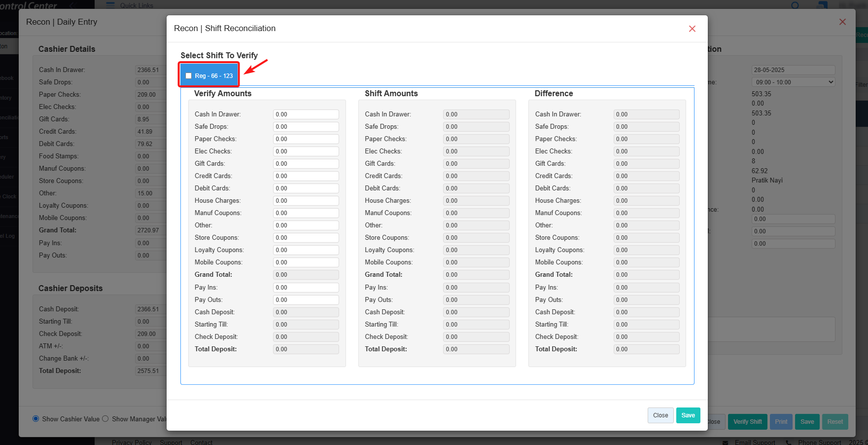Click the Difference Starting Till field
The width and height of the screenshot is (868, 445).
tap(647, 325)
